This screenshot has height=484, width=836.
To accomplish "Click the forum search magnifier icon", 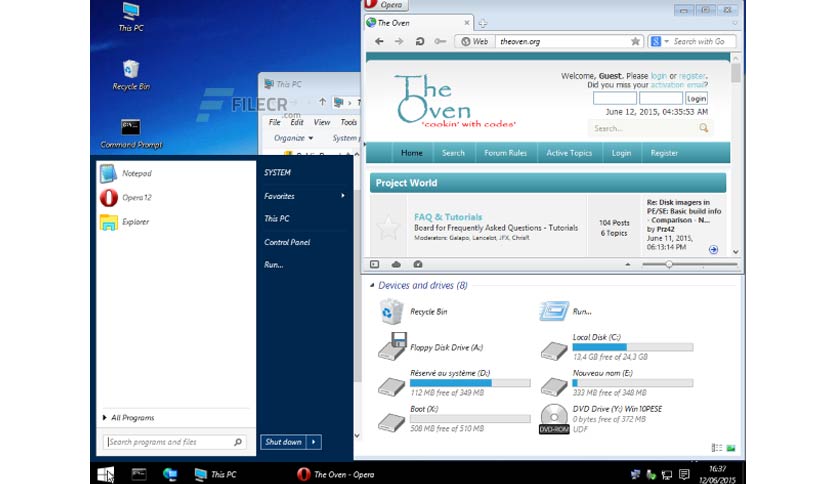I will 704,128.
